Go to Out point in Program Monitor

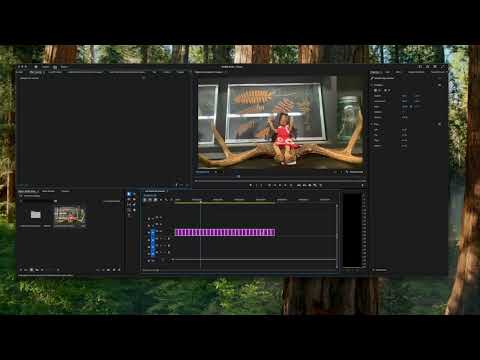click(x=291, y=185)
